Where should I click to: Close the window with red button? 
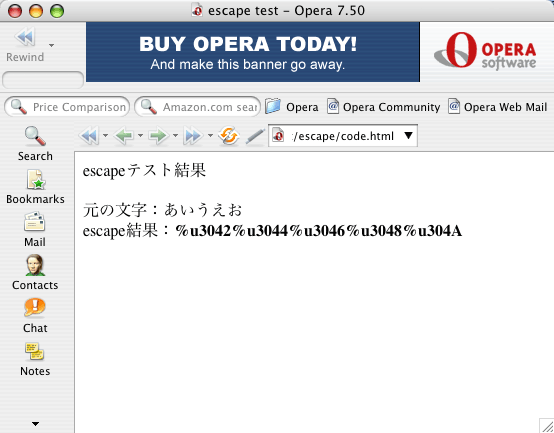tap(15, 11)
